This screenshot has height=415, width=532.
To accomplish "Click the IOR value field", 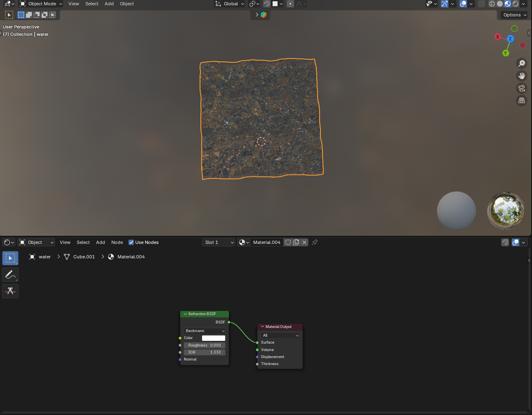I will (x=205, y=352).
